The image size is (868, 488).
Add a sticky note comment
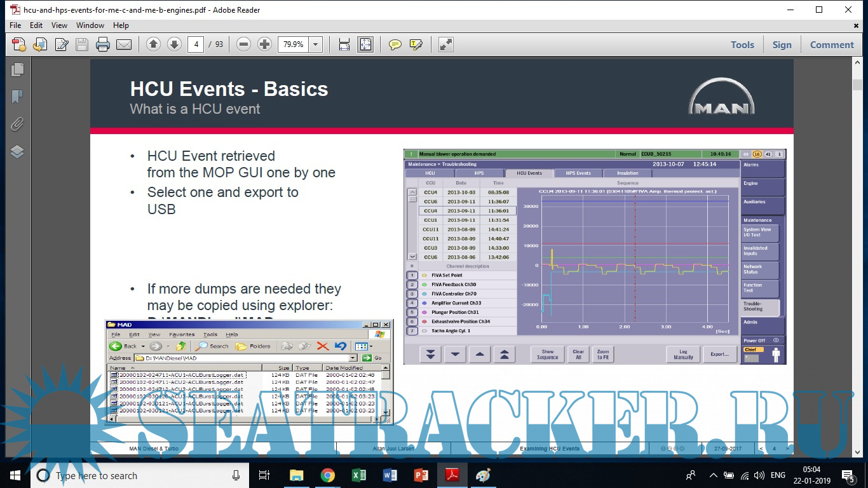pos(395,44)
